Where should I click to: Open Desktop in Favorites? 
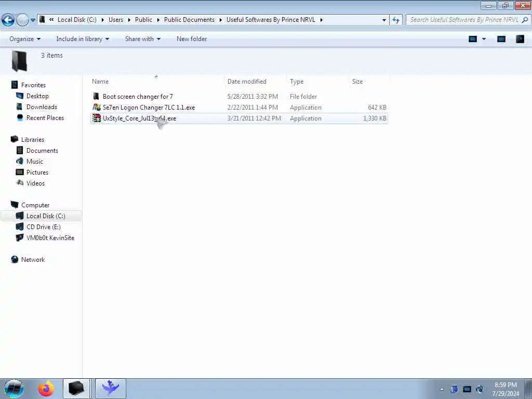pyautogui.click(x=37, y=96)
